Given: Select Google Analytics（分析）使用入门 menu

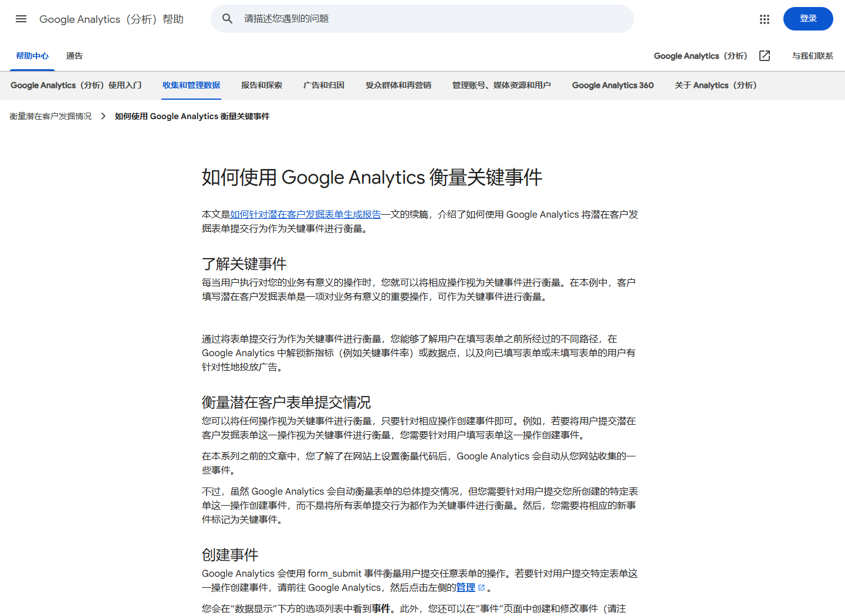Looking at the screenshot, I should pos(76,85).
